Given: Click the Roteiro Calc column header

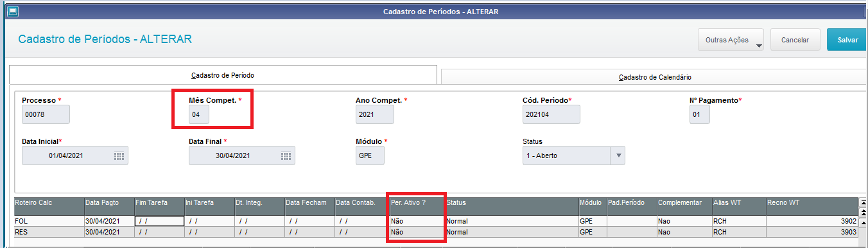Looking at the screenshot, I should coord(48,206).
